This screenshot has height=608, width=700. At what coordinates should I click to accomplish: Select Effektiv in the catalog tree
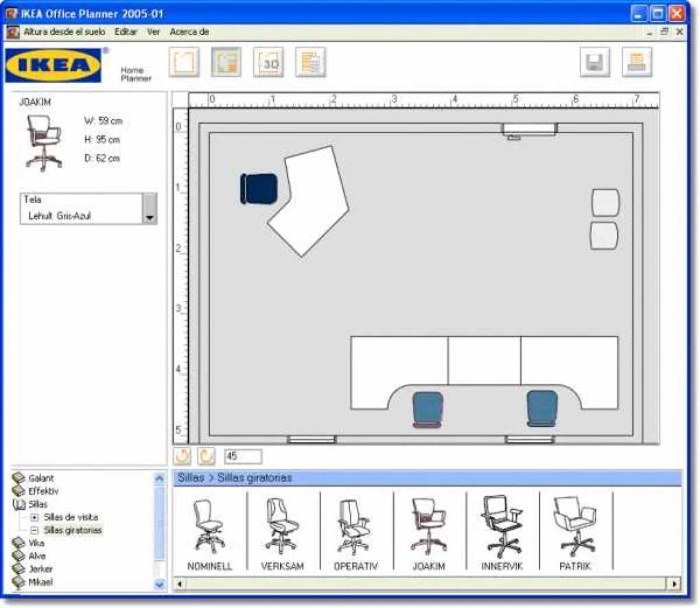pyautogui.click(x=43, y=491)
